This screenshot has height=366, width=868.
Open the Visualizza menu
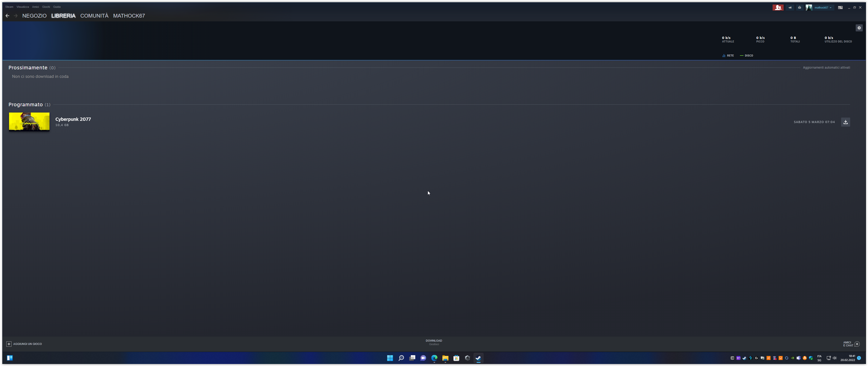[x=23, y=7]
